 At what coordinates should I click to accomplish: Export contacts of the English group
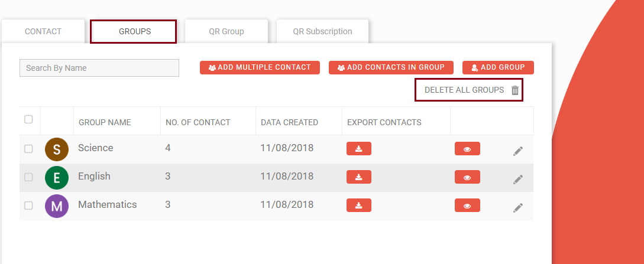(358, 177)
